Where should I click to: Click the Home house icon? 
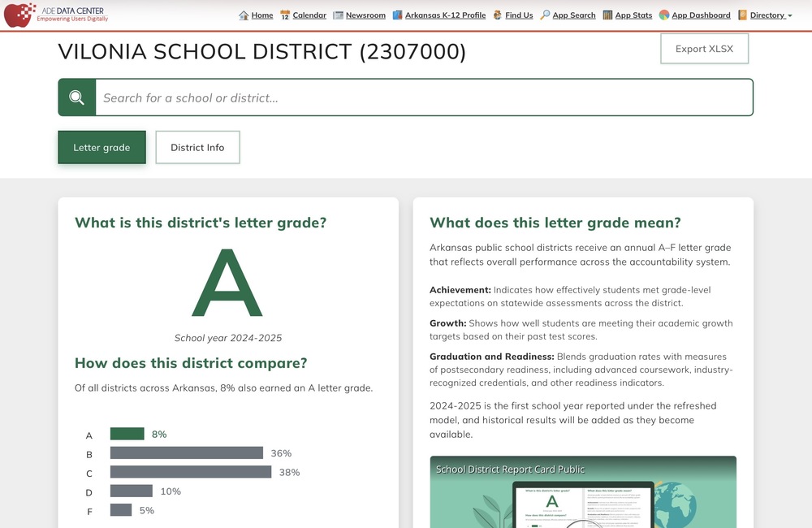pos(244,15)
